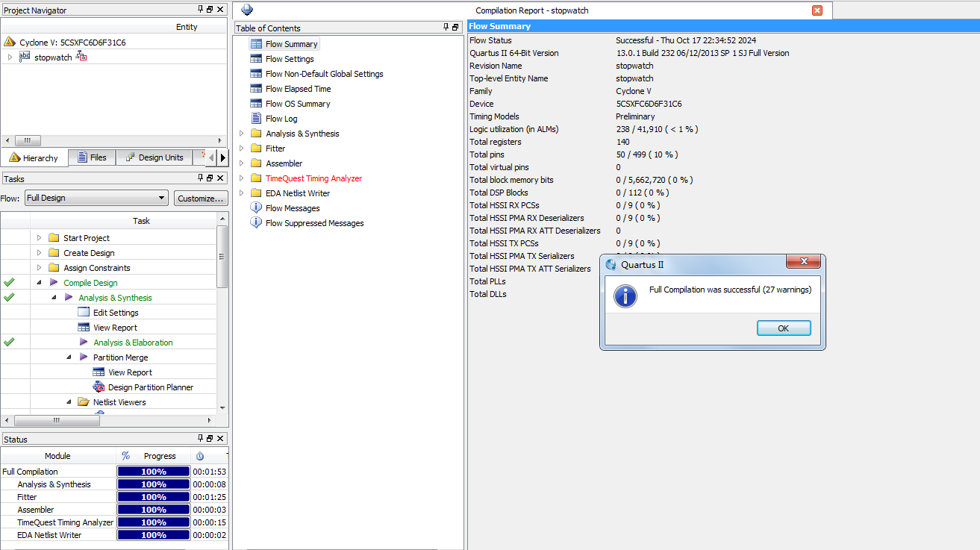Click the Fitter folder icon
This screenshot has height=550, width=980.
257,149
